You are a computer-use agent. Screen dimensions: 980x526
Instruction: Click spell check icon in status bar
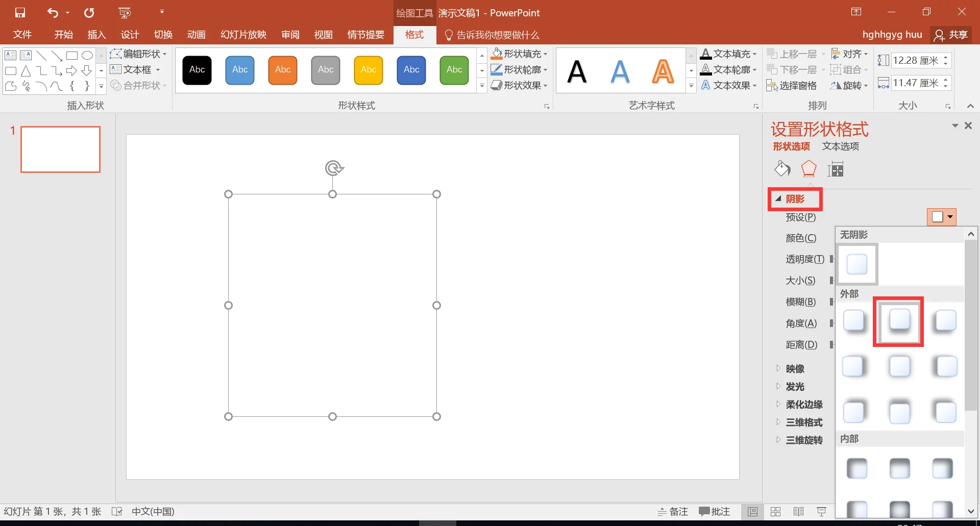(x=117, y=512)
